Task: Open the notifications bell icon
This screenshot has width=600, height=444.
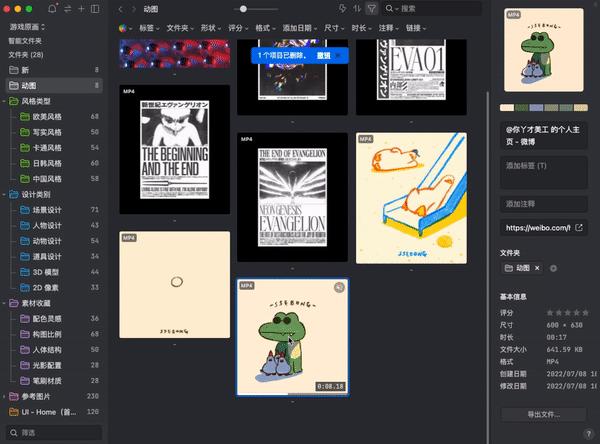Action: 54,9
